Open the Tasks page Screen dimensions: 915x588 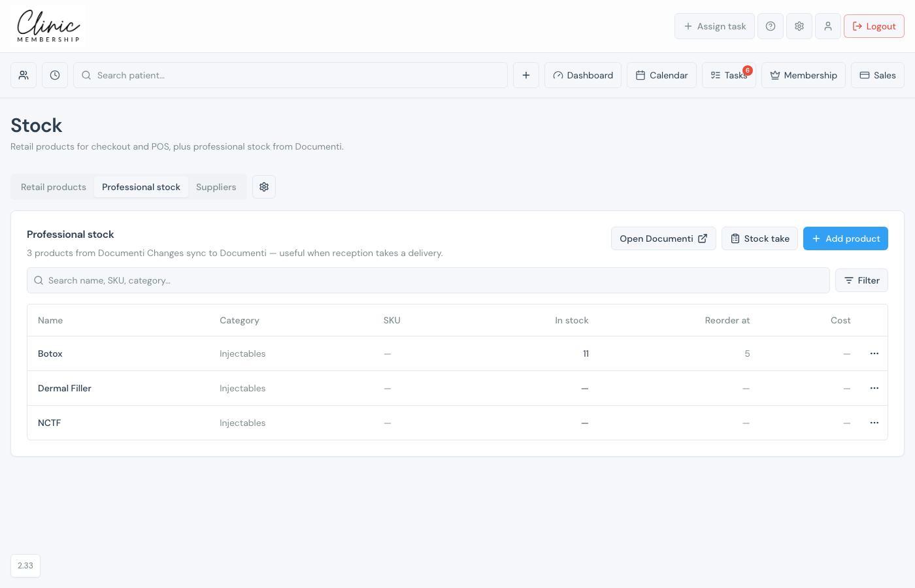(729, 75)
